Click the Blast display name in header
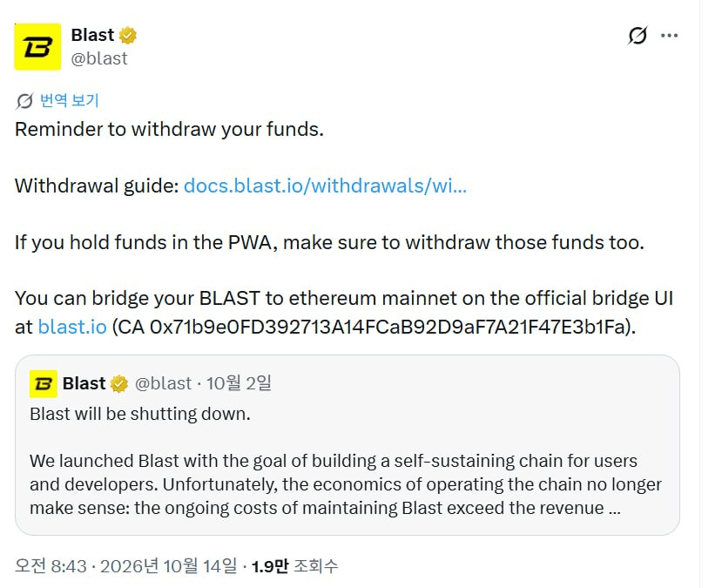The image size is (722, 588). 92,35
